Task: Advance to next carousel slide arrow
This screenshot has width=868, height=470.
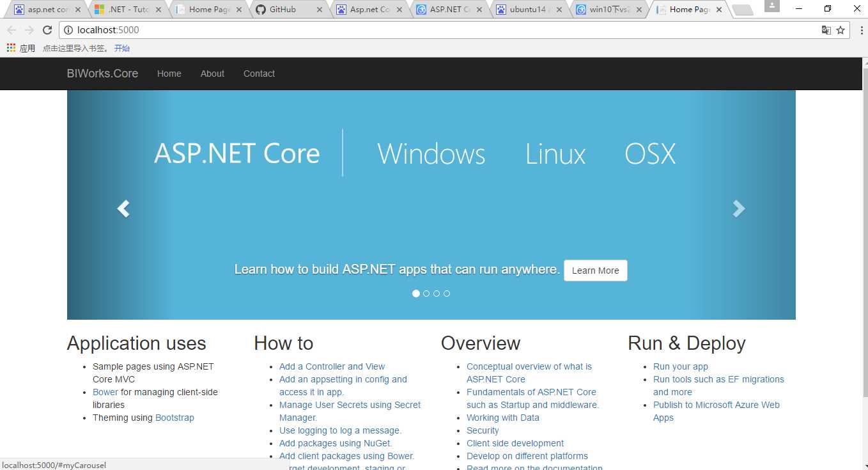Action: click(739, 208)
